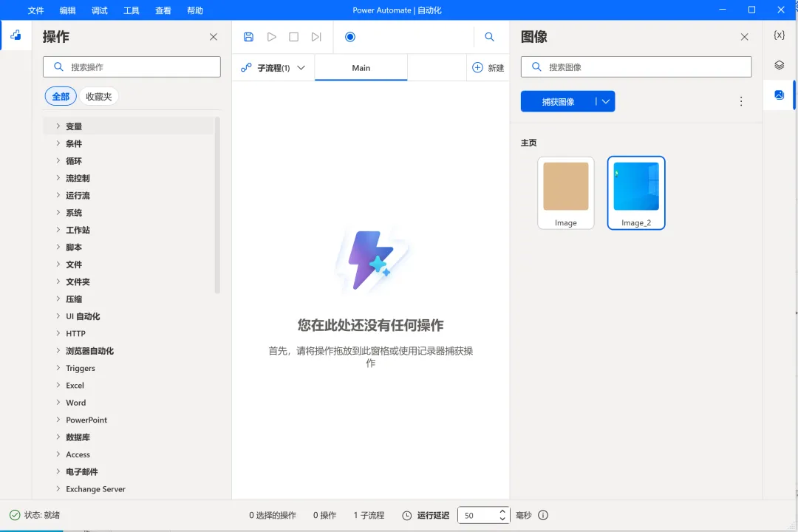Click the run delay info icon
Screen dimensions: 798x532
tap(543, 515)
